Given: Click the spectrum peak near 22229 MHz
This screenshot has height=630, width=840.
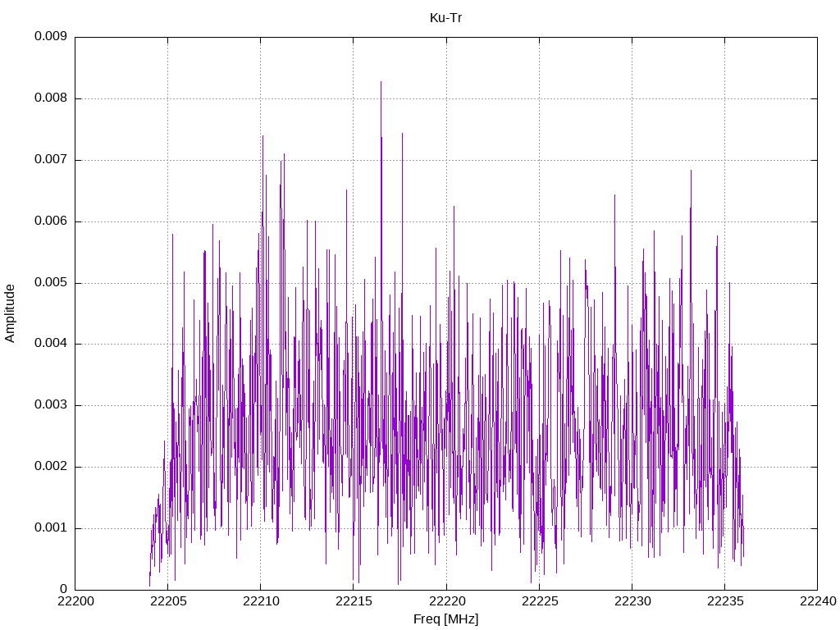Looking at the screenshot, I should pyautogui.click(x=614, y=195).
